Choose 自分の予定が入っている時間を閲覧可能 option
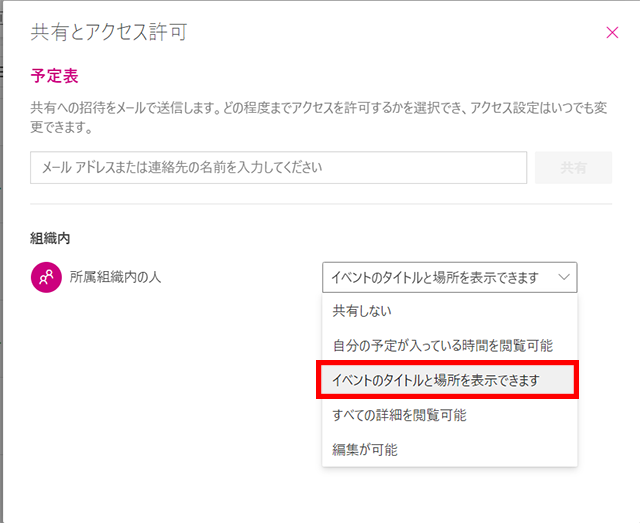 442,346
